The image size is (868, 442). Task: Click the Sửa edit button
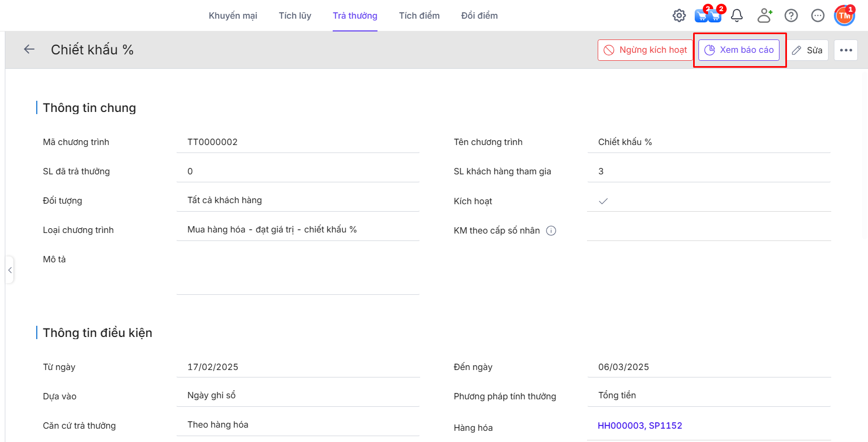[x=807, y=50]
